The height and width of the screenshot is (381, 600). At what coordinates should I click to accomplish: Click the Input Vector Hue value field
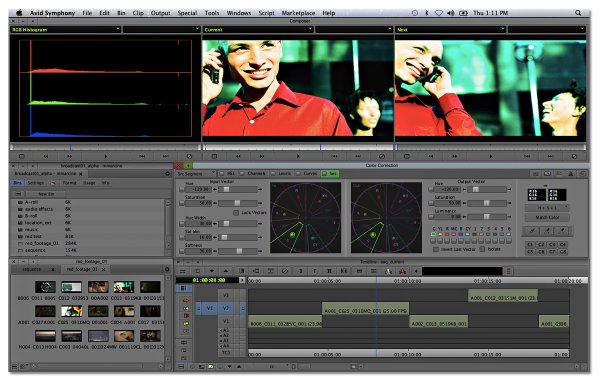click(199, 189)
